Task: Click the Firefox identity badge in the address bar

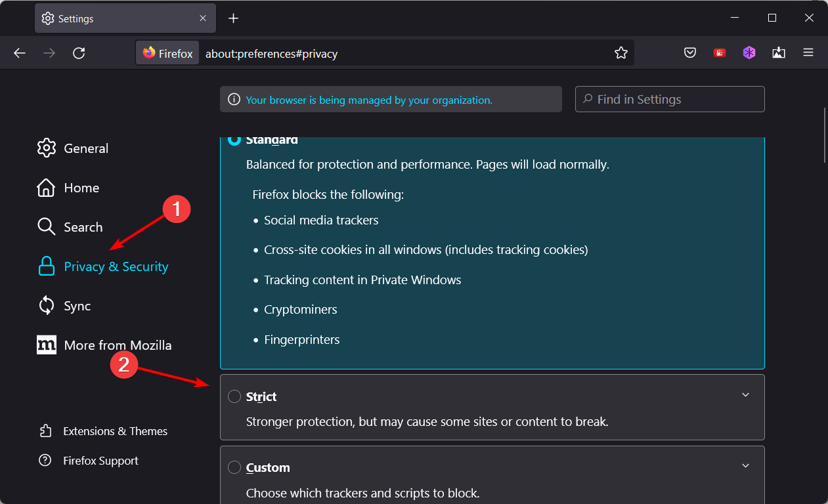Action: [168, 53]
